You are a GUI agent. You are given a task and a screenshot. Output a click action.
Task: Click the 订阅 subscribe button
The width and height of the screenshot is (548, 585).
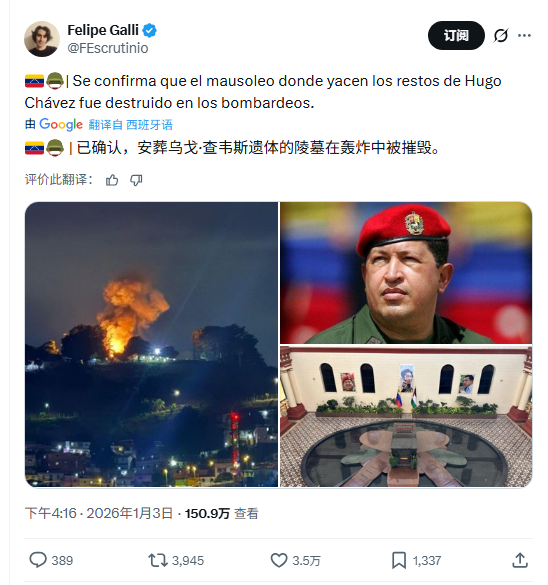click(x=456, y=35)
